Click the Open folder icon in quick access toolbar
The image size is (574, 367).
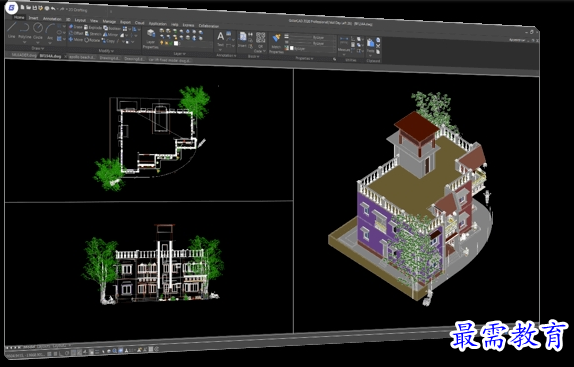[x=29, y=8]
